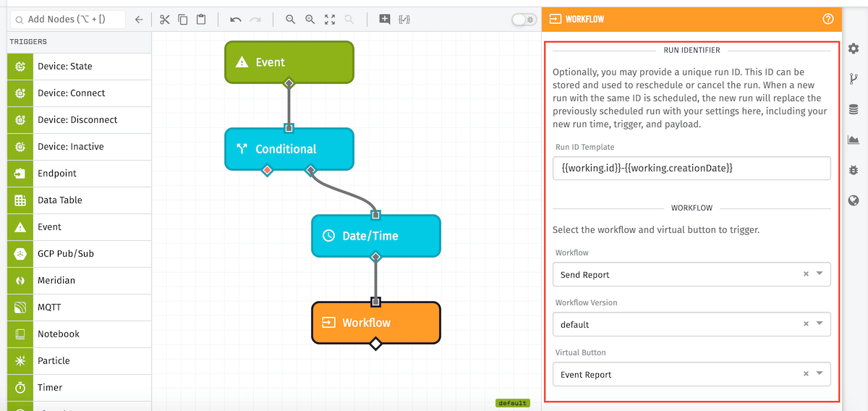
Task: Clear the default workflow version selection
Action: (x=807, y=324)
